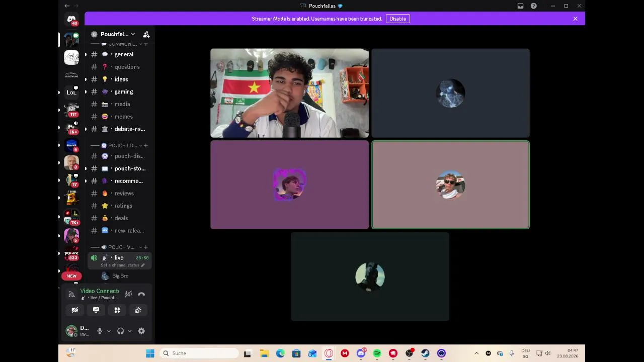The image size is (644, 362).
Task: Open Microsoft Edge from taskbar
Action: click(x=280, y=353)
